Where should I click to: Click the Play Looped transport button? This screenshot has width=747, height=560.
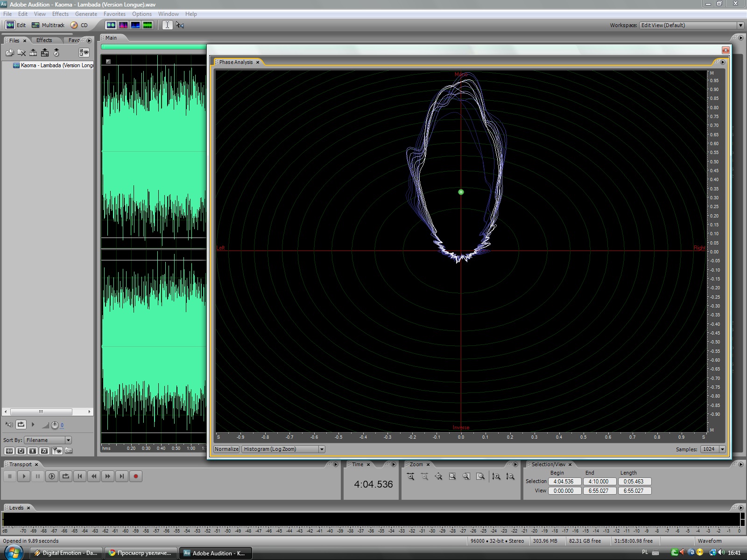click(66, 476)
